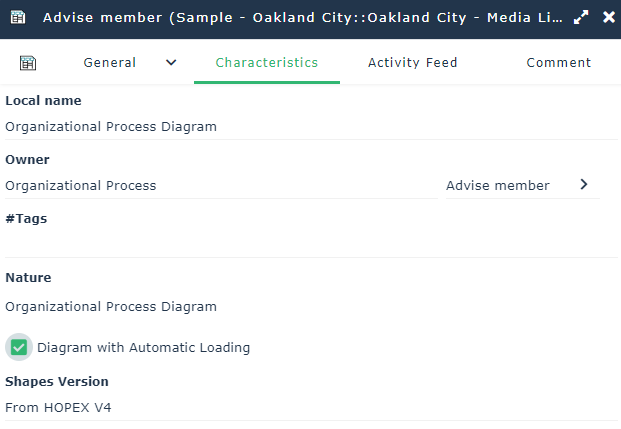The width and height of the screenshot is (621, 429).
Task: Close the Advise member properties panel
Action: 608,17
